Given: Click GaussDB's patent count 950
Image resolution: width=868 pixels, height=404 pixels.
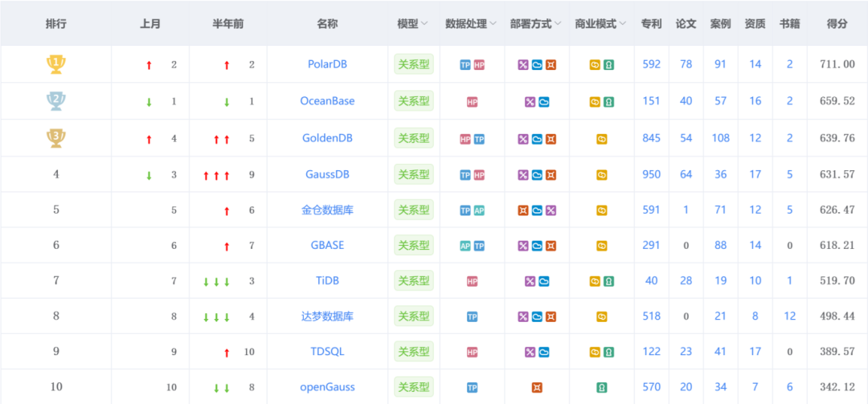Looking at the screenshot, I should (x=652, y=174).
